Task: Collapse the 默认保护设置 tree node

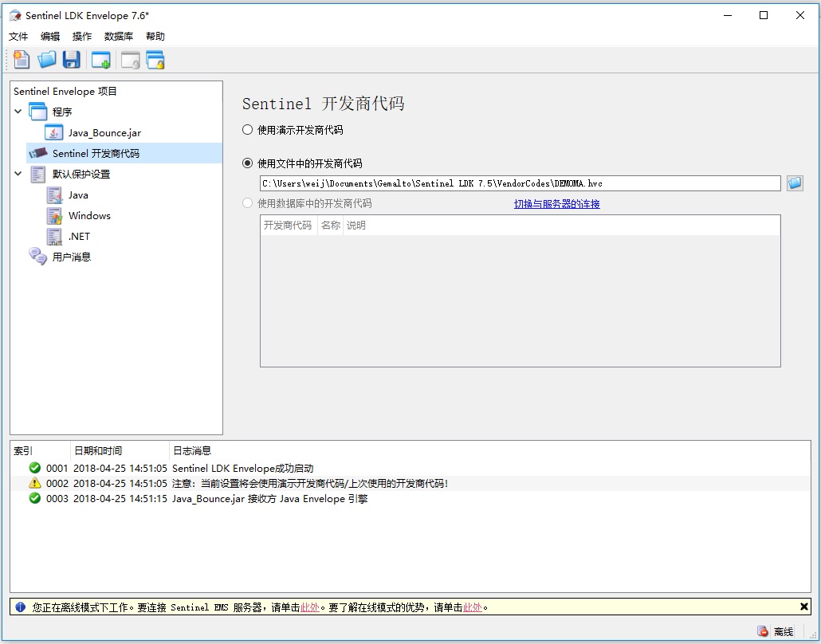Action: click(18, 174)
